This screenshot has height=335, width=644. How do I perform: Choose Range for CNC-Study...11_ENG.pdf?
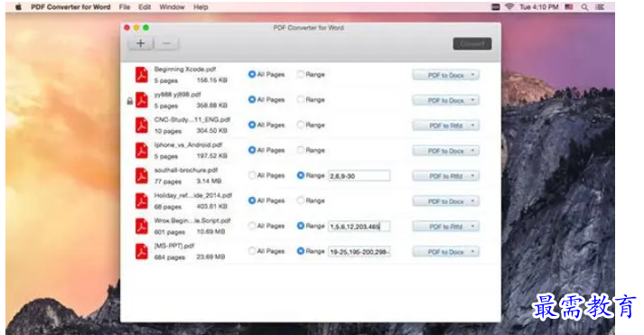pos(301,125)
